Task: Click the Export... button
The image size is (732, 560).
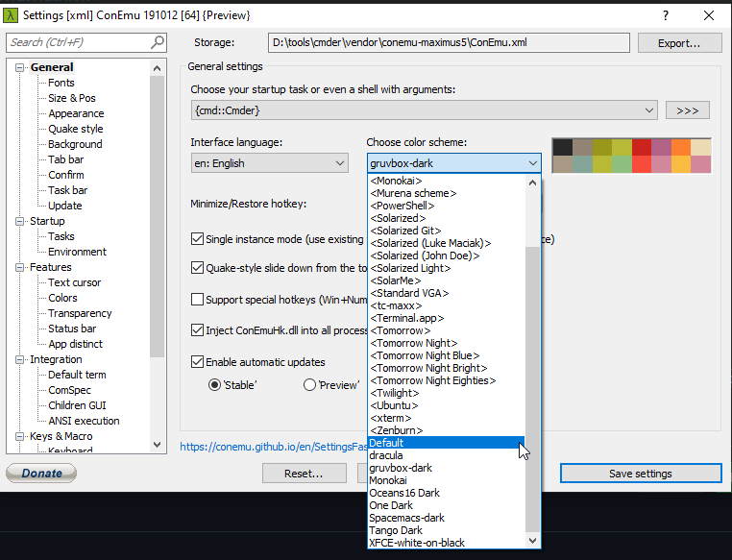Action: (x=679, y=43)
